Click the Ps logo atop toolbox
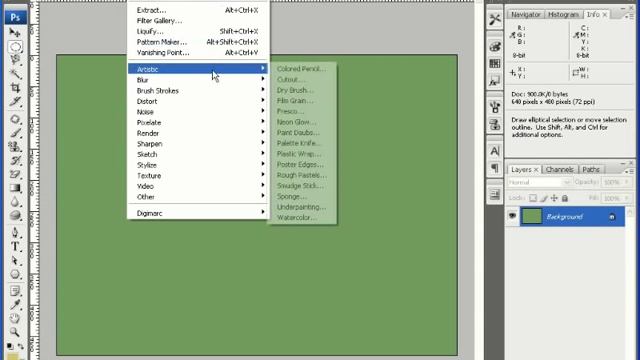640x360 pixels. click(16, 17)
